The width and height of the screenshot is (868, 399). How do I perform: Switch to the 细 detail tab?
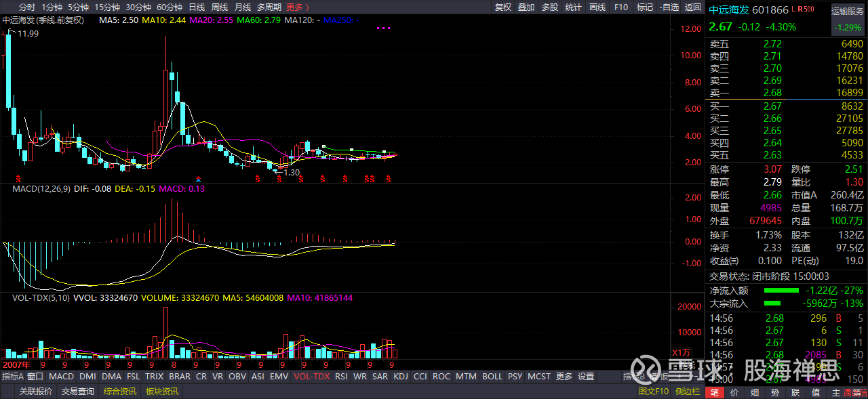click(755, 393)
